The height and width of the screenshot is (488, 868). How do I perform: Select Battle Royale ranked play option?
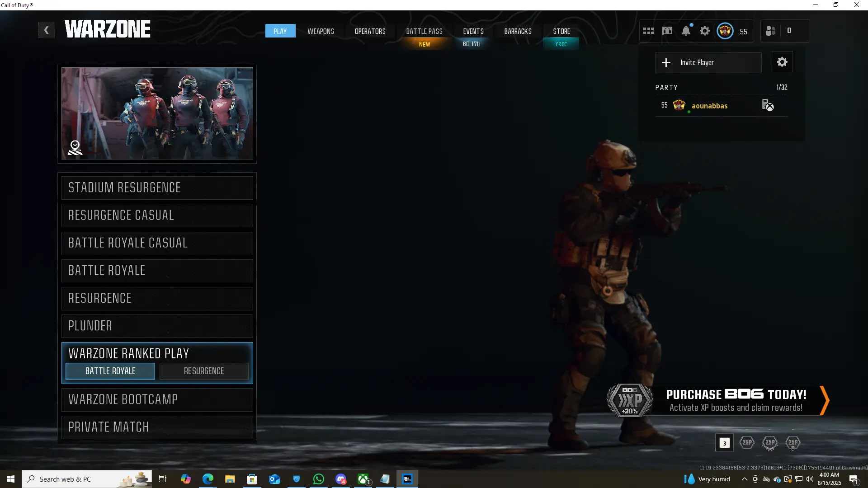point(110,371)
